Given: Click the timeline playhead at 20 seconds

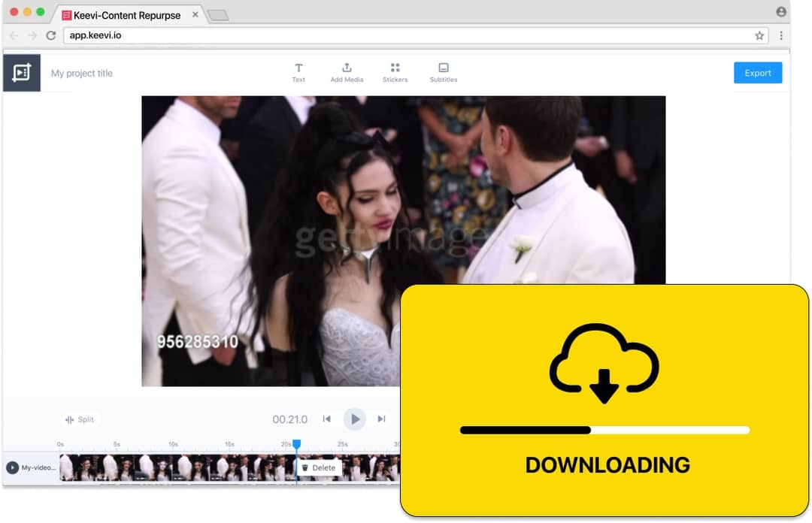Looking at the screenshot, I should pos(295,445).
